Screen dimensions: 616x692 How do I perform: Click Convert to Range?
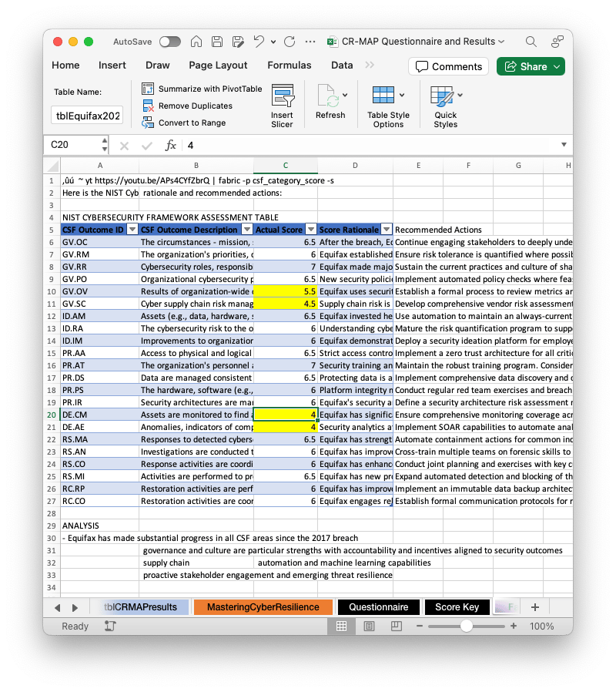coord(183,123)
